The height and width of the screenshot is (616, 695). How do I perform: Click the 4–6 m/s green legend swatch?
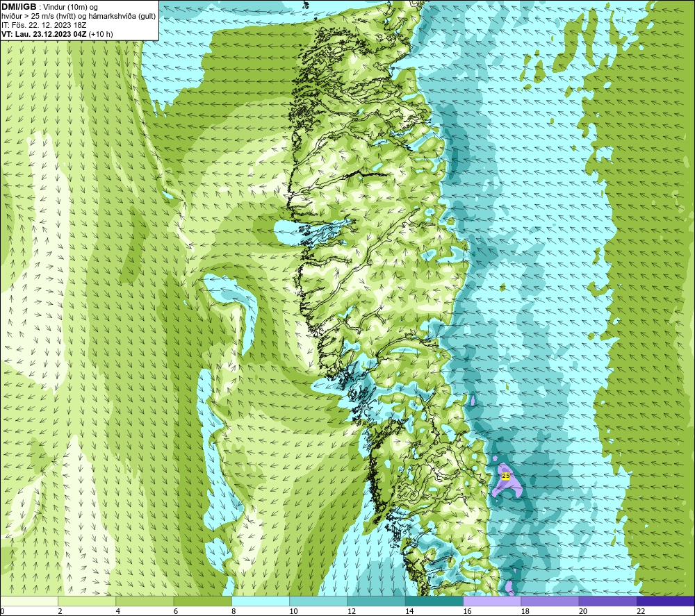(x=145, y=601)
